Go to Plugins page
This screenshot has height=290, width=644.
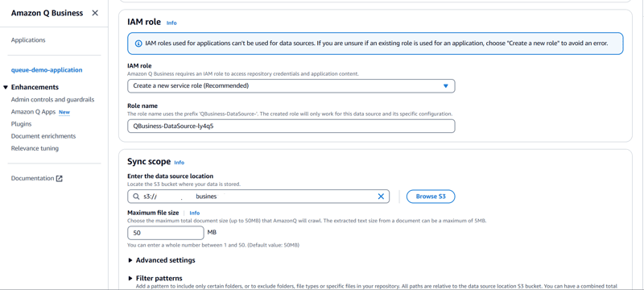point(22,123)
